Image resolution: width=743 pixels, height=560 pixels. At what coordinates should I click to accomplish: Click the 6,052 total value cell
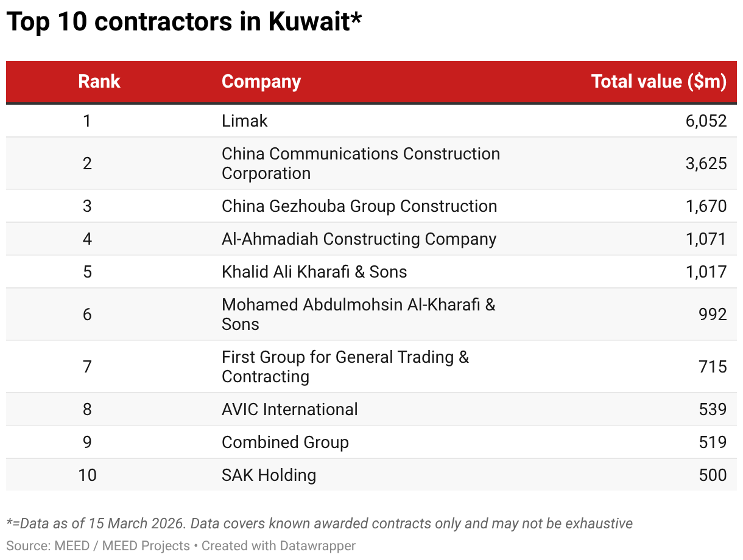point(706,121)
